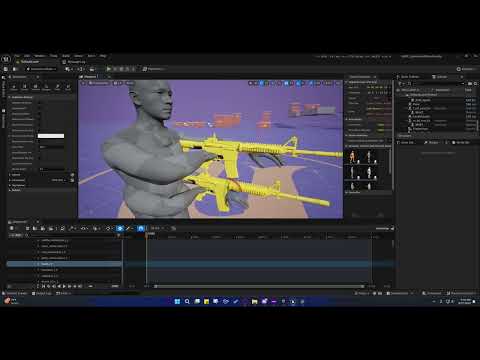Viewport: 480px width, 360px height.
Task: Open the Trails tool in Animation panel
Action: click(x=57, y=87)
